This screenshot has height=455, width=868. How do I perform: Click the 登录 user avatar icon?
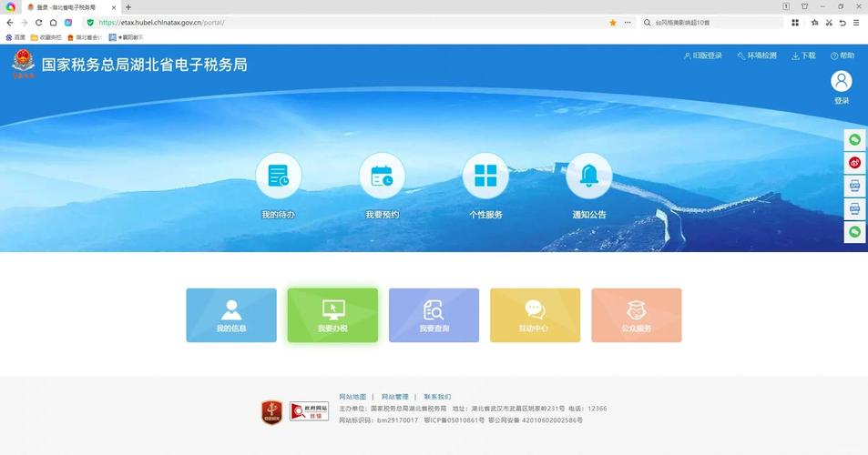point(842,81)
